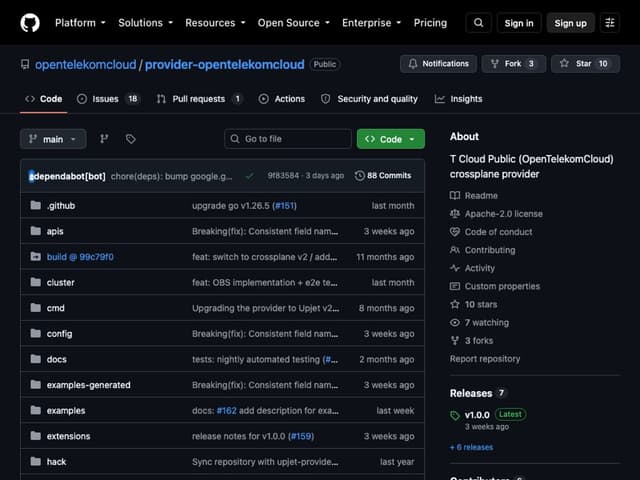The image size is (640, 480).
Task: Open the .github folder
Action: point(61,206)
